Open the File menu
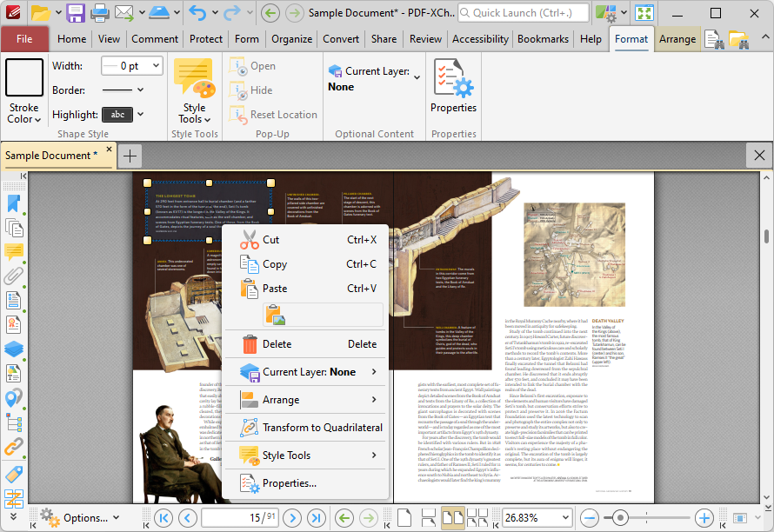This screenshot has width=774, height=532. (24, 39)
